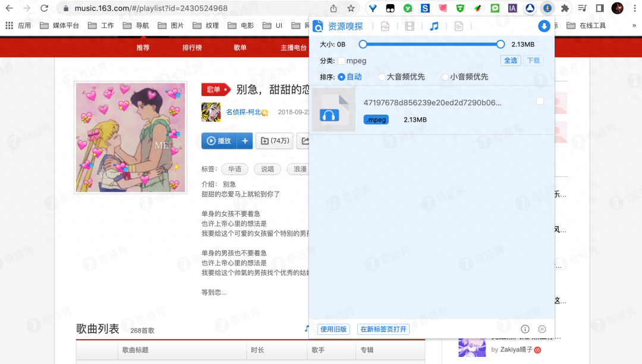Click the blue S extension icon
This screenshot has height=364, width=642.
[x=425, y=8]
